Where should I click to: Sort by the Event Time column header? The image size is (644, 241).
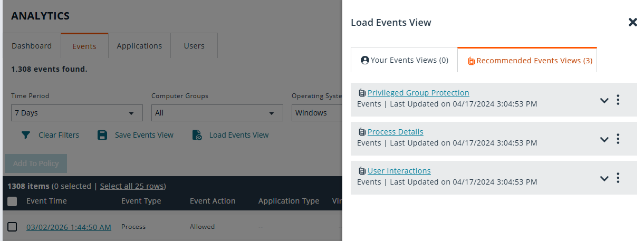(x=46, y=201)
